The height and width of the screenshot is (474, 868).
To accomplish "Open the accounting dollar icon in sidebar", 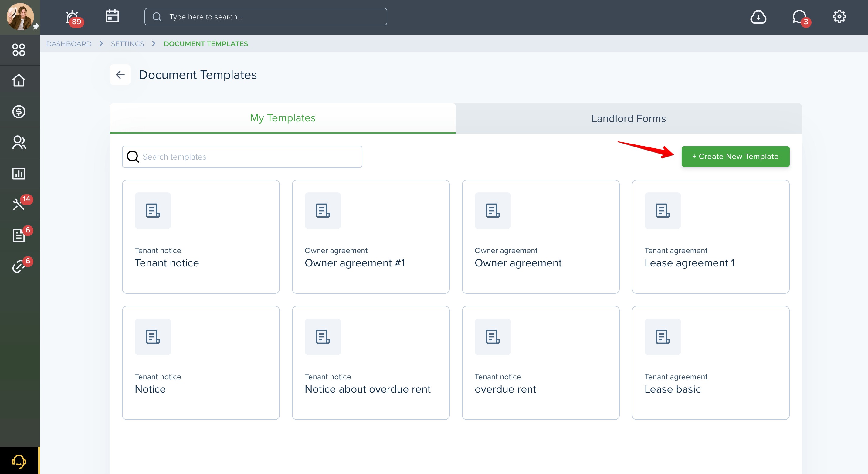I will pos(19,111).
